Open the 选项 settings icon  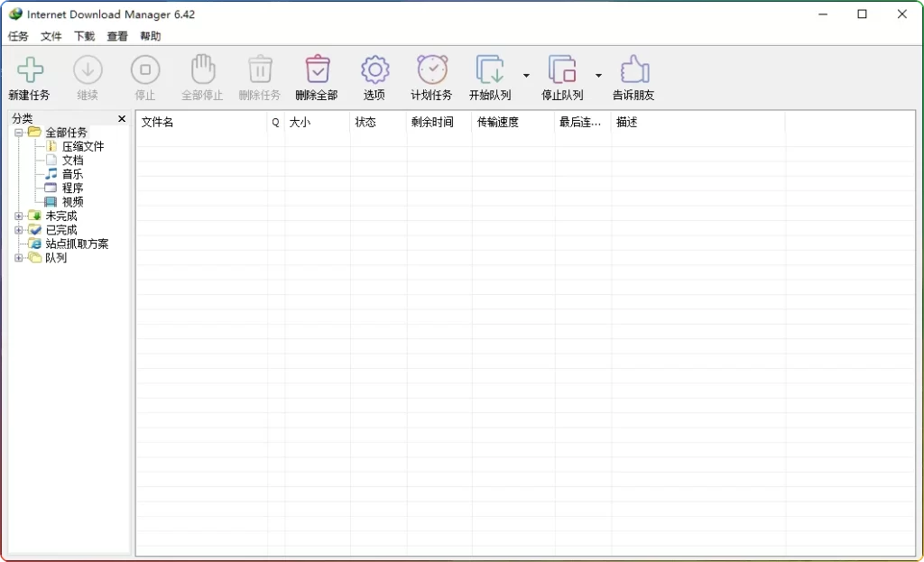(374, 77)
